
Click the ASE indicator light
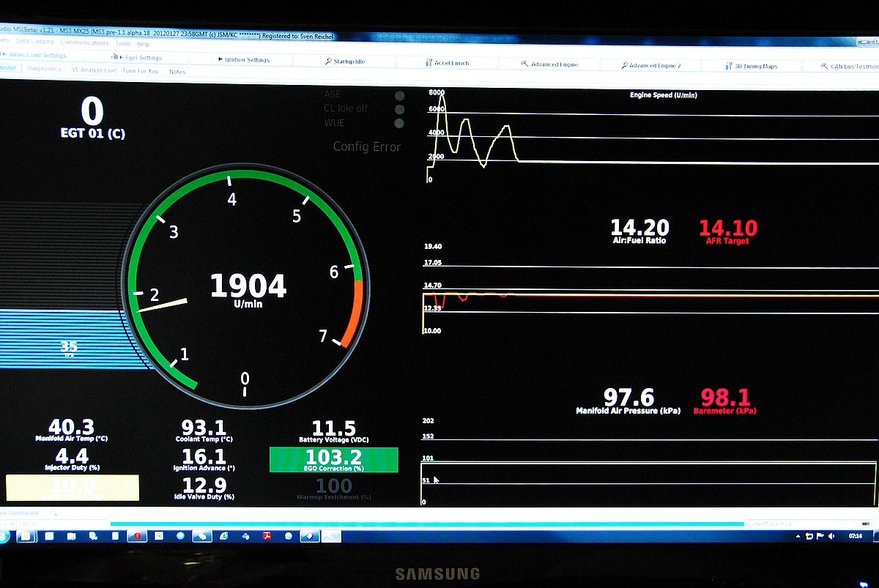click(x=399, y=95)
